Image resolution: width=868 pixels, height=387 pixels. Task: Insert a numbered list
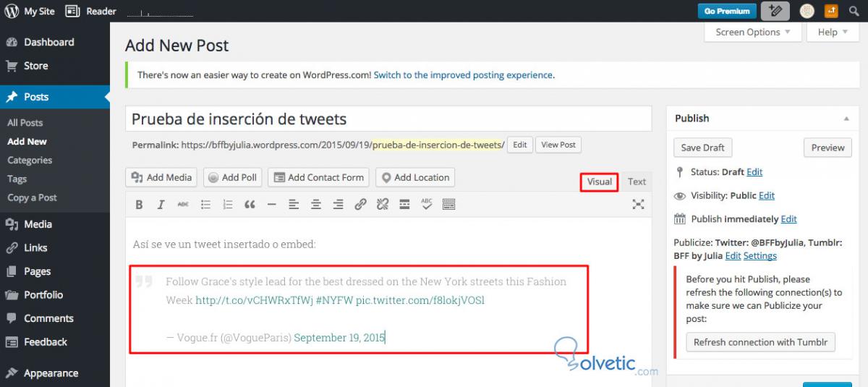[x=227, y=205]
